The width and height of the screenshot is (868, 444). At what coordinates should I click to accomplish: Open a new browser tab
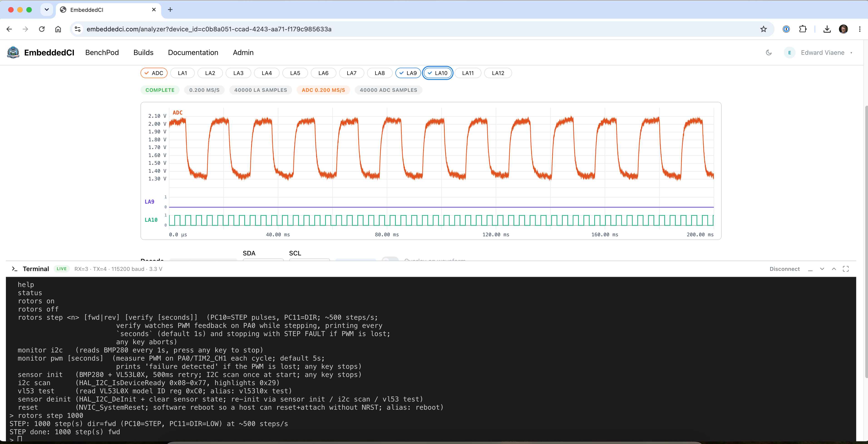pos(170,10)
